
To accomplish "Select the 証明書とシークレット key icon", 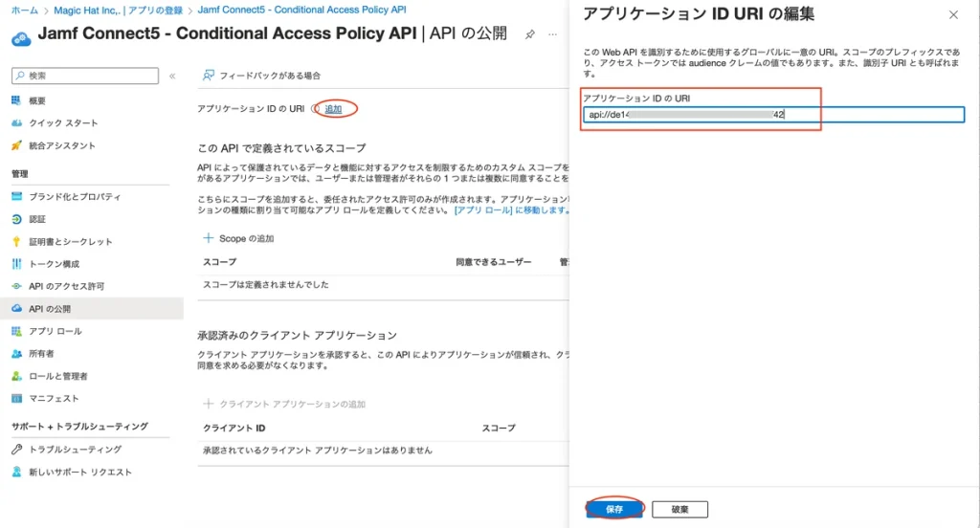I will [16, 242].
